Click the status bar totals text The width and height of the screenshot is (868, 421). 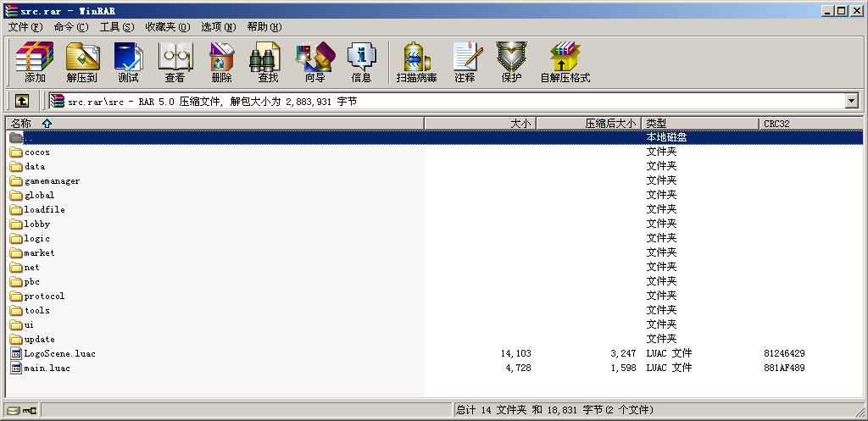(554, 410)
